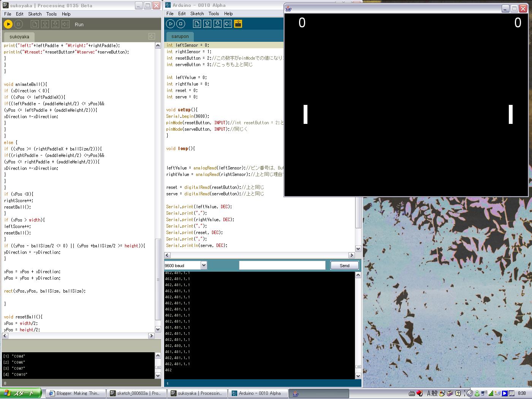Viewport: 532px width, 399px height.
Task: Click the Open sketch icon in Processing
Action: click(x=45, y=24)
